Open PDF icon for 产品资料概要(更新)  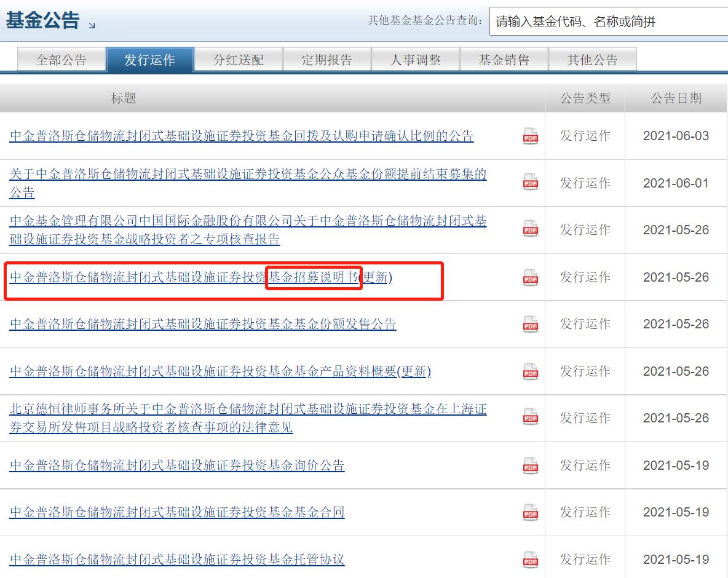coord(530,372)
